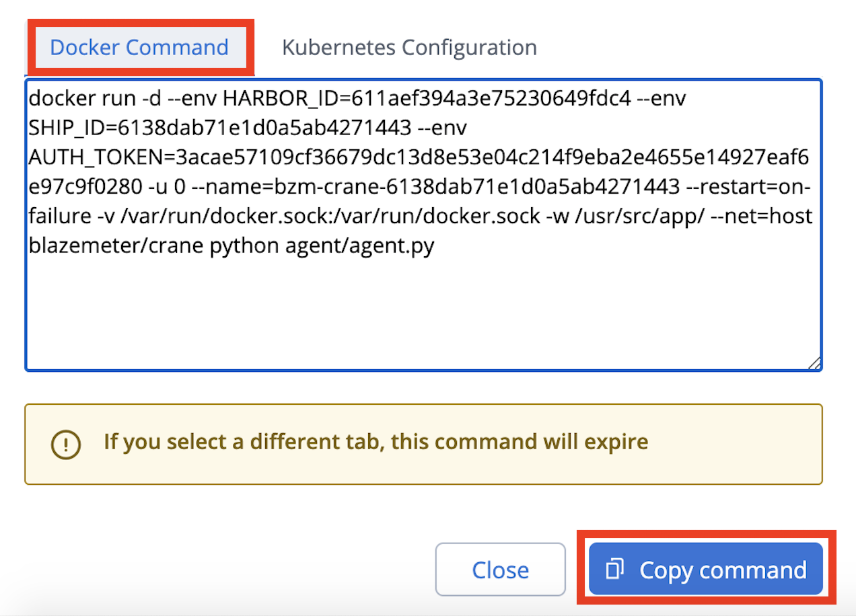Click the copy icon in Copy command
Screen dimensions: 856x616
click(616, 569)
